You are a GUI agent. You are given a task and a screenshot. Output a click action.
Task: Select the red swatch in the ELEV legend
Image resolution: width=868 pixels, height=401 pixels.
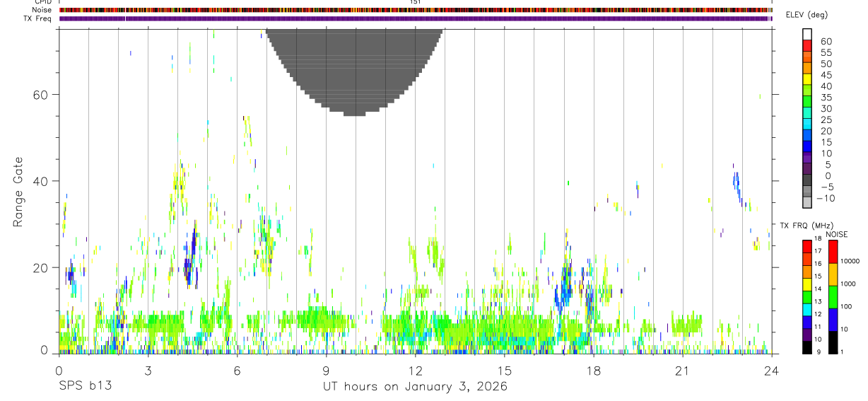[x=807, y=45]
